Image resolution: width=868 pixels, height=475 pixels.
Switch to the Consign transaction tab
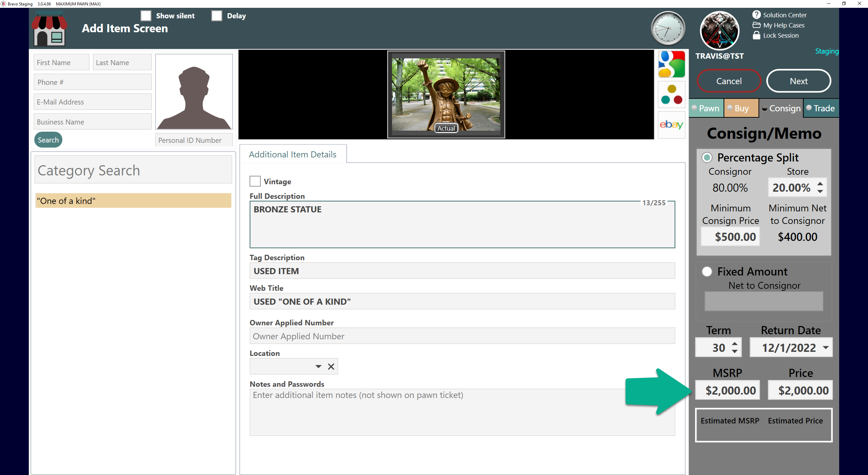point(781,108)
